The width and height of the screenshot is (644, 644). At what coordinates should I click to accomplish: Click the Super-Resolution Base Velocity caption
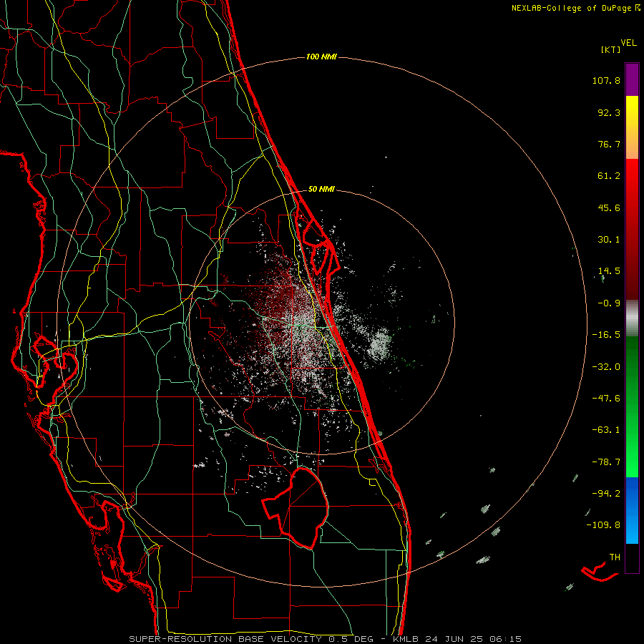point(326,639)
